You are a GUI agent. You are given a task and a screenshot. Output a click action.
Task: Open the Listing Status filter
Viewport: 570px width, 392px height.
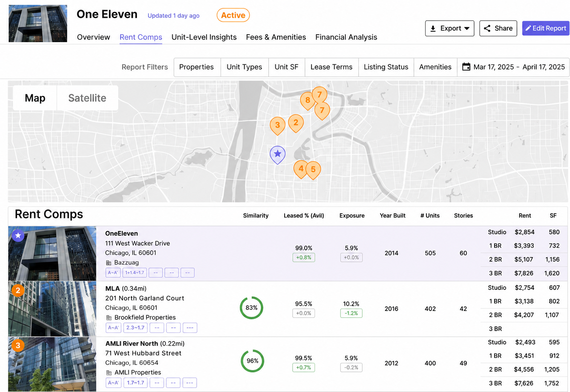[386, 67]
